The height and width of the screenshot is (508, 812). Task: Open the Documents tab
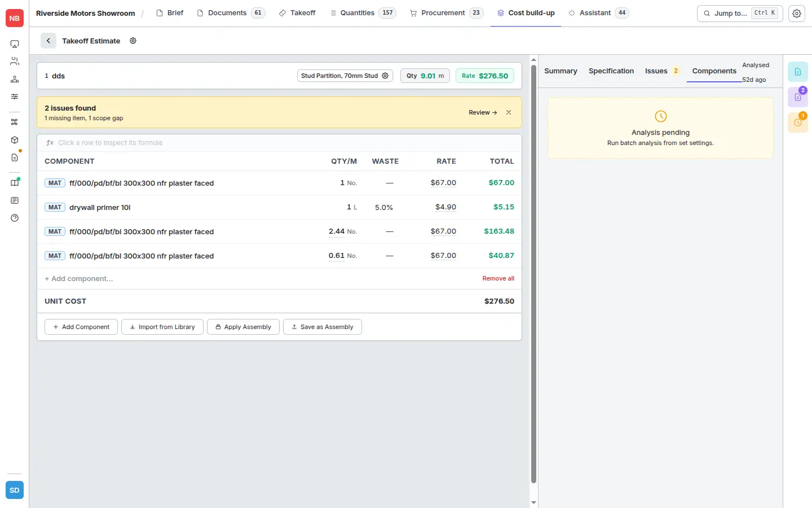point(231,13)
